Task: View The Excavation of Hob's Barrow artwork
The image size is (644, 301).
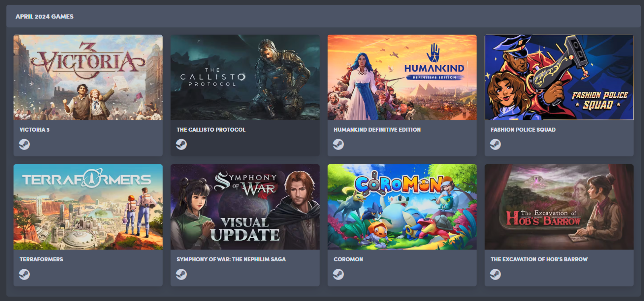Action: pos(559,207)
